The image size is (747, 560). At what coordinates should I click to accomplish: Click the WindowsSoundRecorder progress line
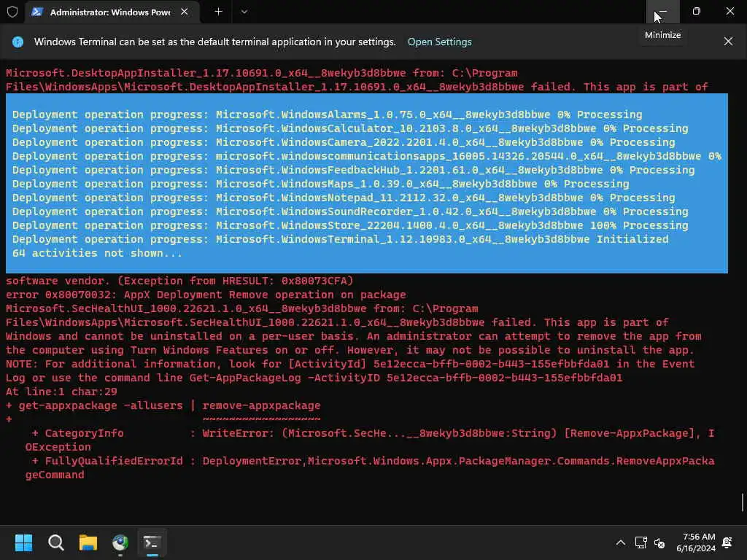click(350, 211)
